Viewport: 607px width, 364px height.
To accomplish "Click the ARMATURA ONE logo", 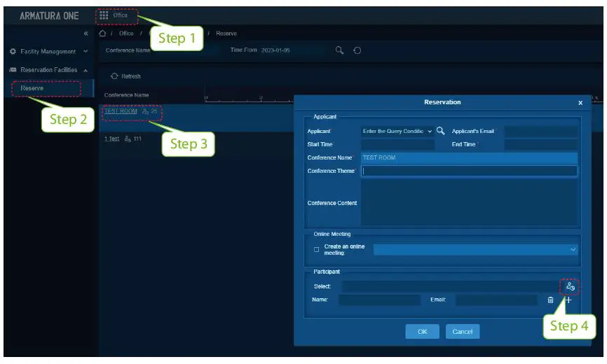I will coord(49,16).
